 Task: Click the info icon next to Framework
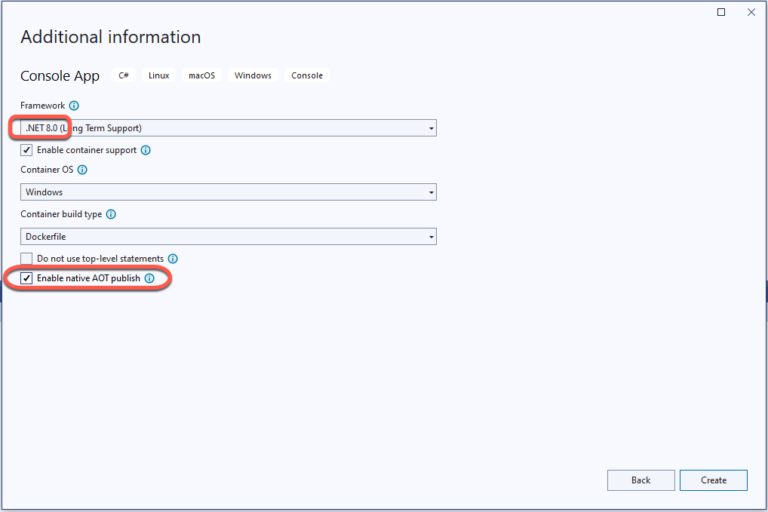point(74,106)
